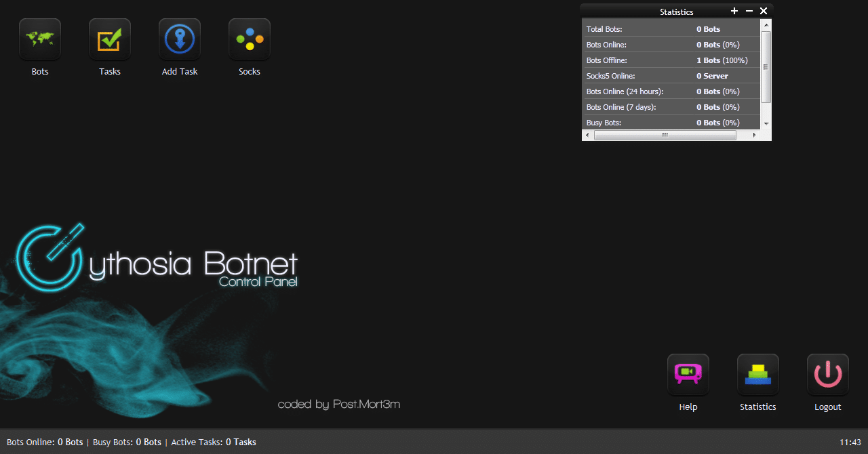The width and height of the screenshot is (868, 454).
Task: Select the Bots Offline statistics row
Action: [x=671, y=60]
